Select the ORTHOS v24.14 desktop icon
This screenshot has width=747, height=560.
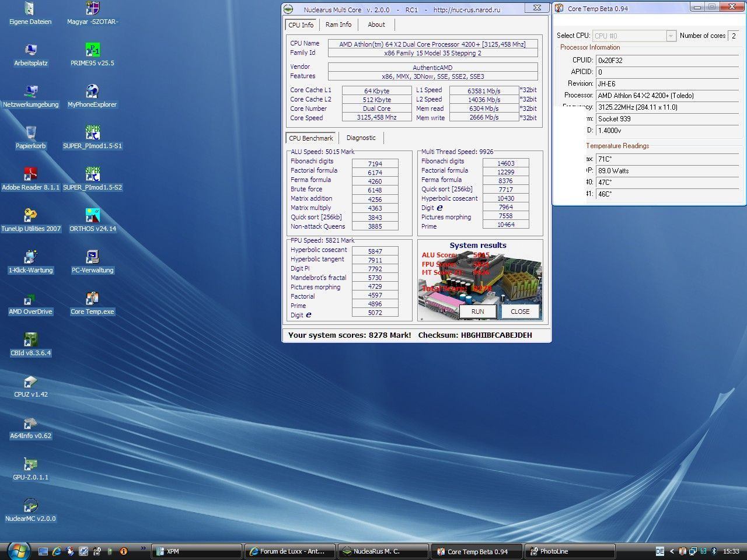pyautogui.click(x=92, y=221)
